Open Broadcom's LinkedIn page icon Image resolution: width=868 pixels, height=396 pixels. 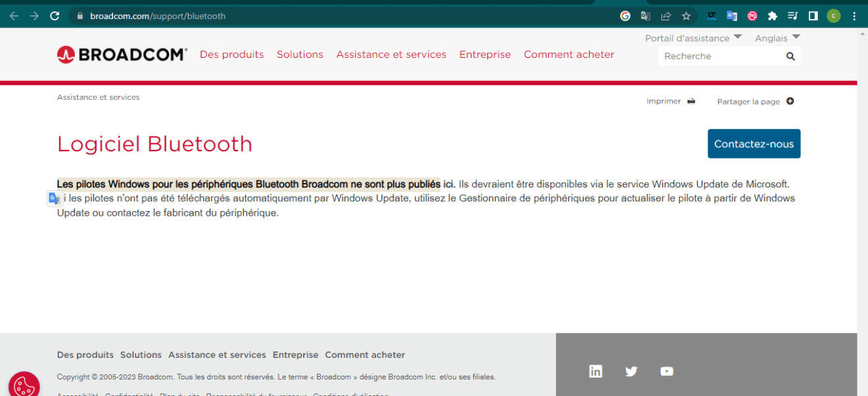(x=596, y=371)
